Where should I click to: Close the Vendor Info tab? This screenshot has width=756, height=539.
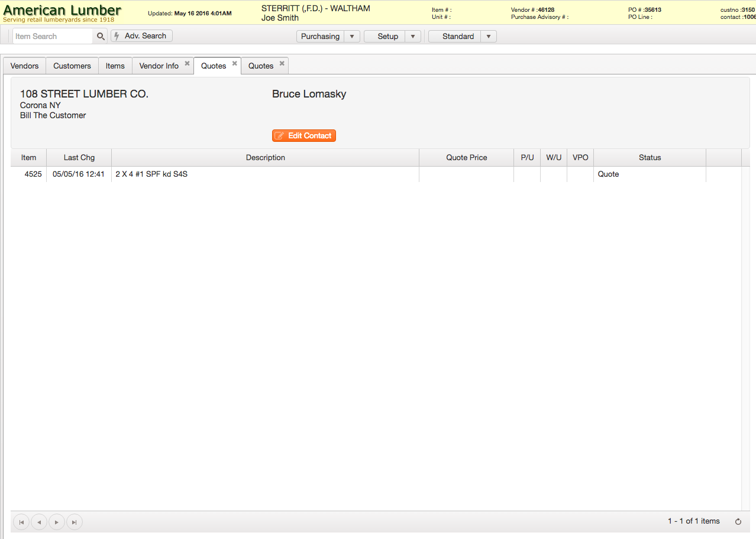click(187, 63)
